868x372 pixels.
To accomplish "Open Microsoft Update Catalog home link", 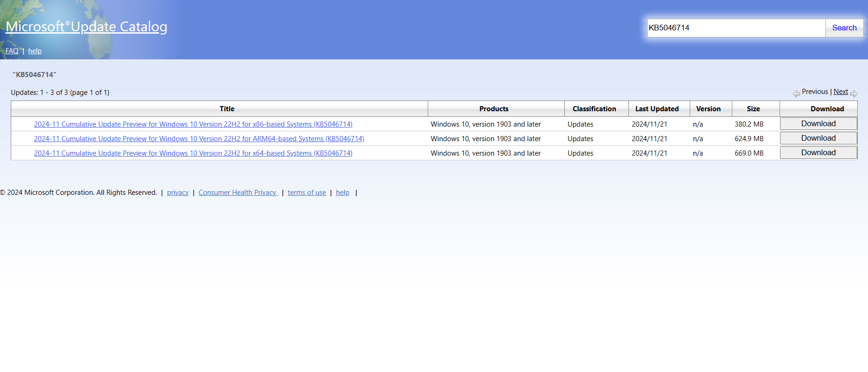I will tap(86, 27).
